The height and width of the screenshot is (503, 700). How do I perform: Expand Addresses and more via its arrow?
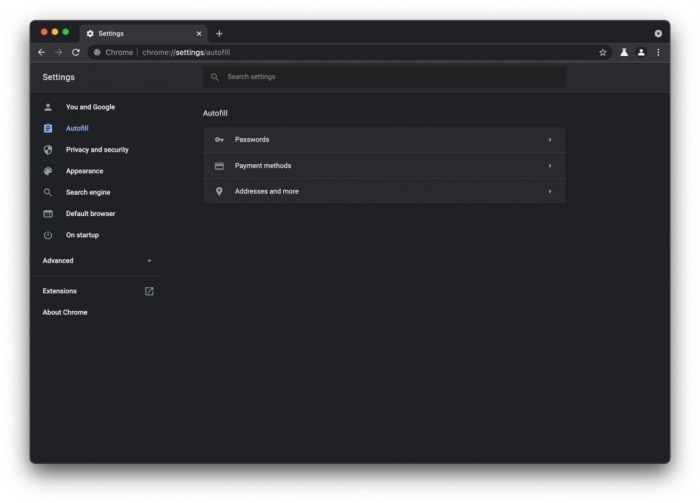549,191
